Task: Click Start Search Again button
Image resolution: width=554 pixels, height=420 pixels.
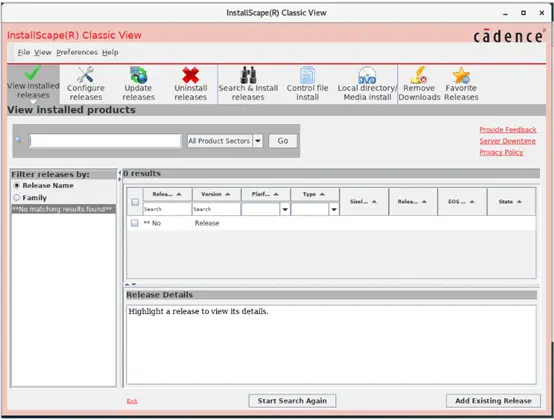Action: tap(292, 401)
